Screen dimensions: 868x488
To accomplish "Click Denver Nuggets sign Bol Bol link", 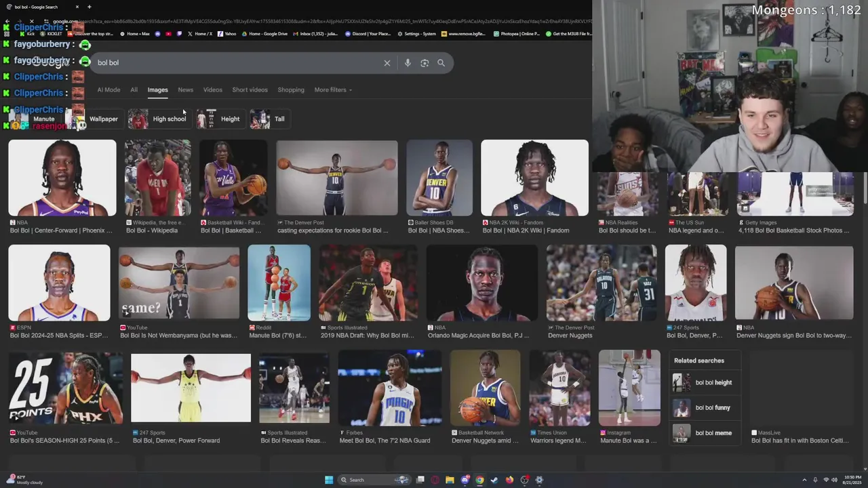I will click(x=794, y=335).
